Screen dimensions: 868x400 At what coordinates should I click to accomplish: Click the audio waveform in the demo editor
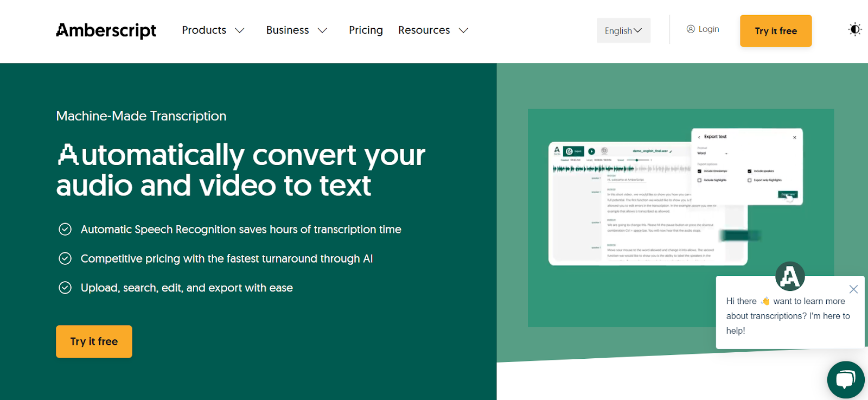tap(622, 169)
